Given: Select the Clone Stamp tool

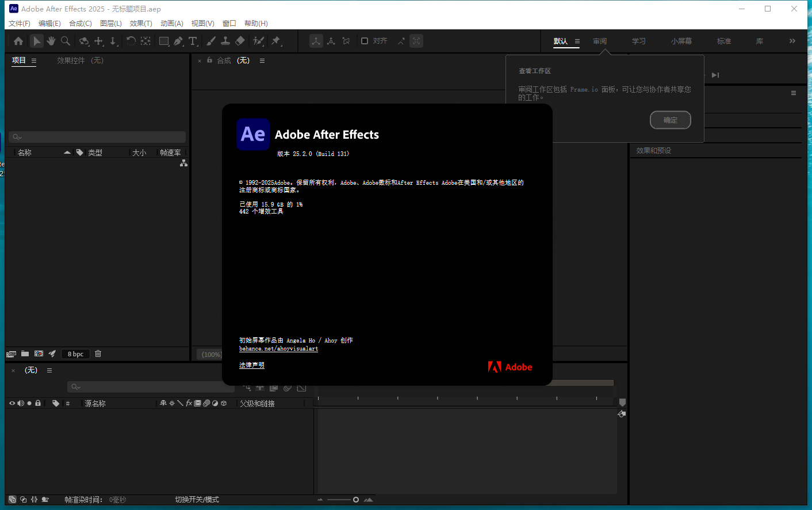Looking at the screenshot, I should pos(225,41).
